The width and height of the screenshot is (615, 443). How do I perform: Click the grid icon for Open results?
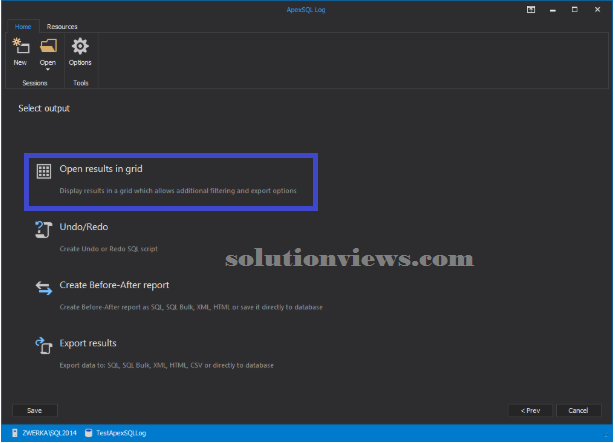point(44,171)
